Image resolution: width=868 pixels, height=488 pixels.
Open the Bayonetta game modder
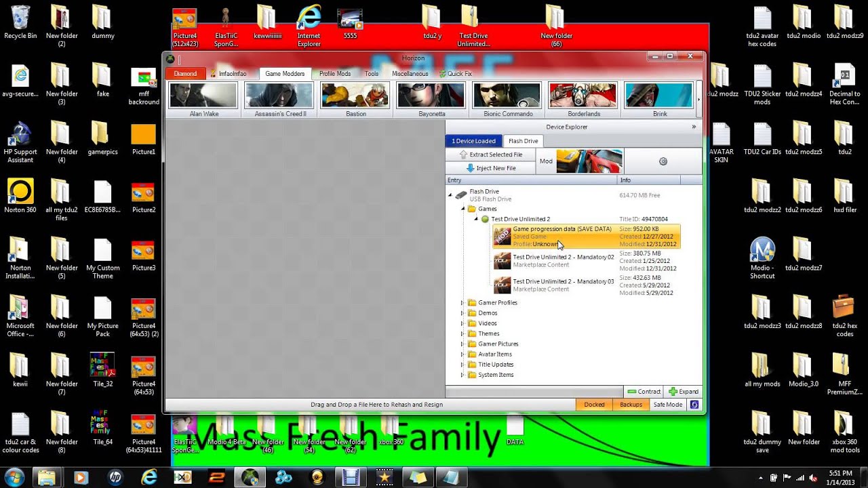[x=432, y=100]
